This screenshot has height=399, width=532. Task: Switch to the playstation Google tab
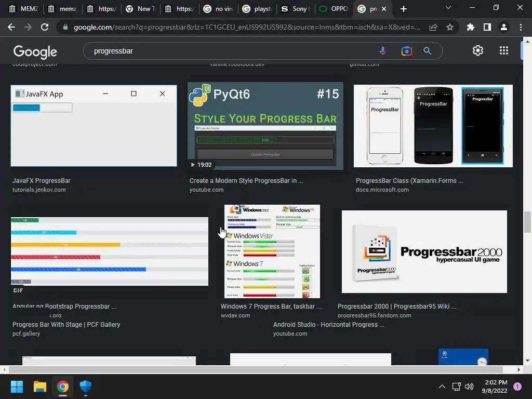(x=258, y=9)
